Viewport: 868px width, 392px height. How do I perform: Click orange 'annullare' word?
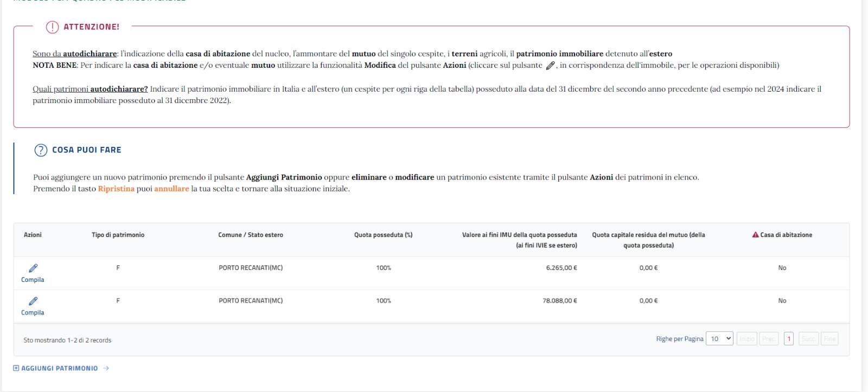171,189
